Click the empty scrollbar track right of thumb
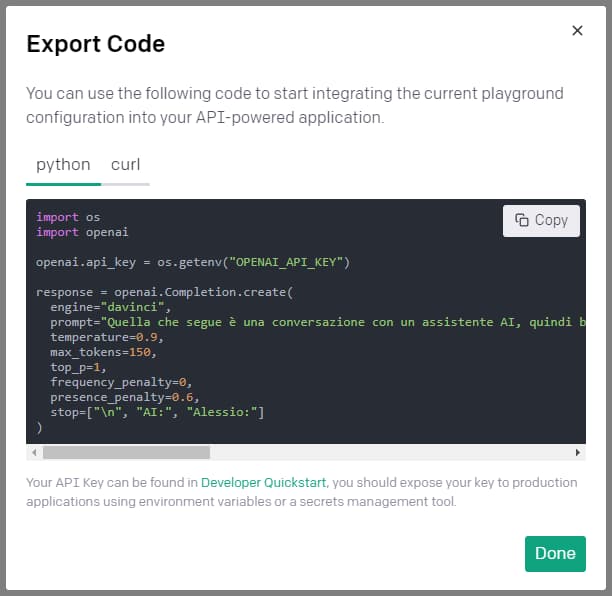Screen dimensions: 612x596 click(x=390, y=453)
